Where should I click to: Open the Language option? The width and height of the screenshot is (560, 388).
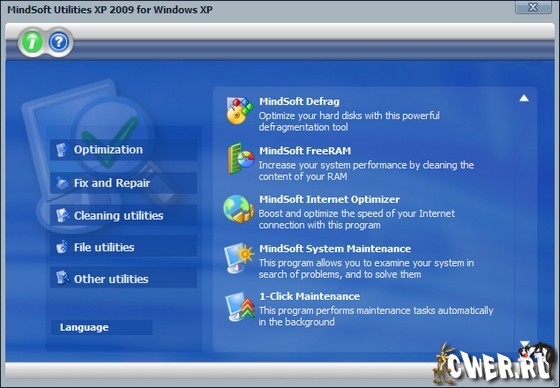pos(102,327)
